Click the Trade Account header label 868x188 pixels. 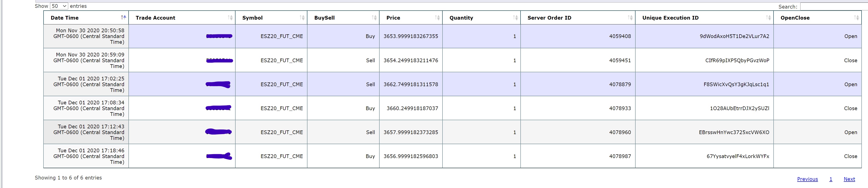pyautogui.click(x=155, y=18)
